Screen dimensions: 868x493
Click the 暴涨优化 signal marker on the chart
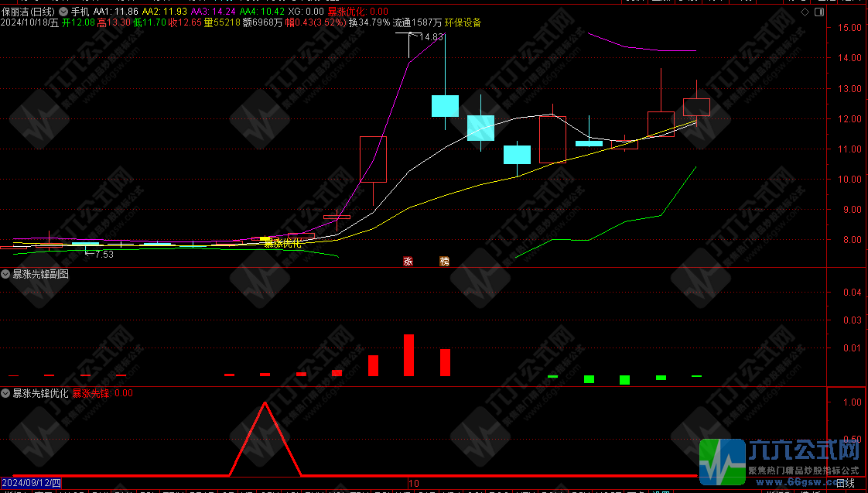282,243
